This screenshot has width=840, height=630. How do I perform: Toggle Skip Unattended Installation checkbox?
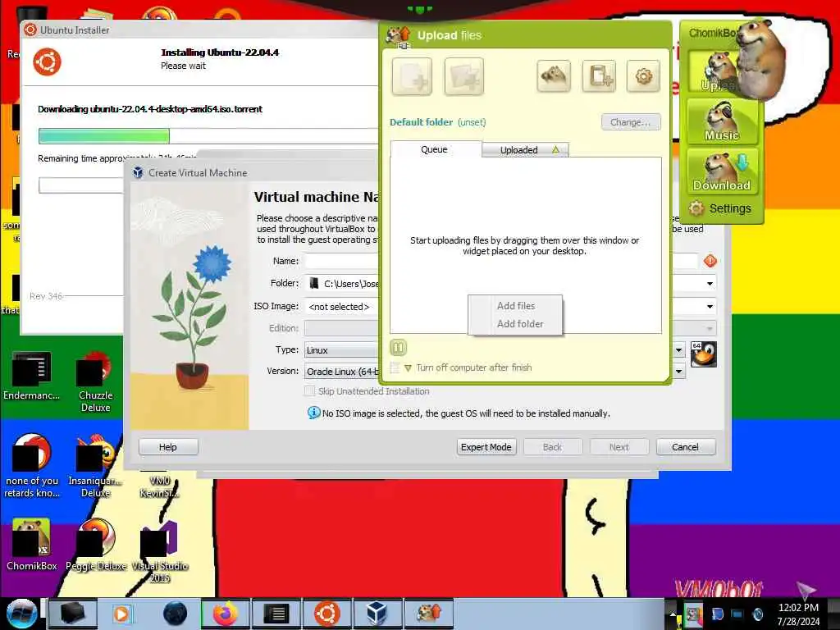tap(309, 391)
